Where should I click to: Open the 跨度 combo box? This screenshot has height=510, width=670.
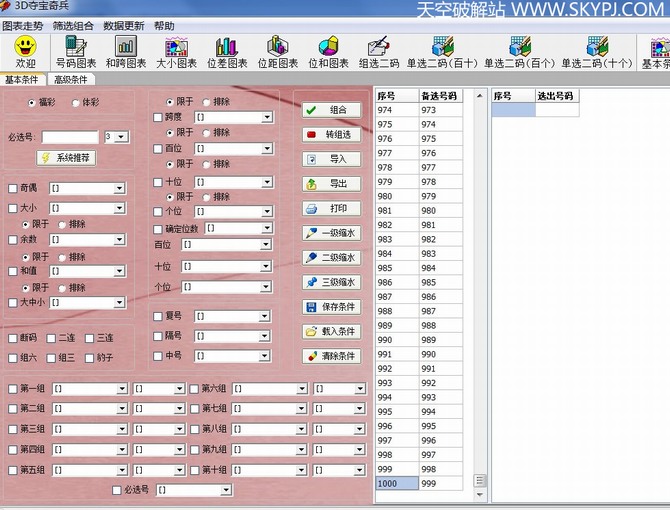pyautogui.click(x=267, y=117)
